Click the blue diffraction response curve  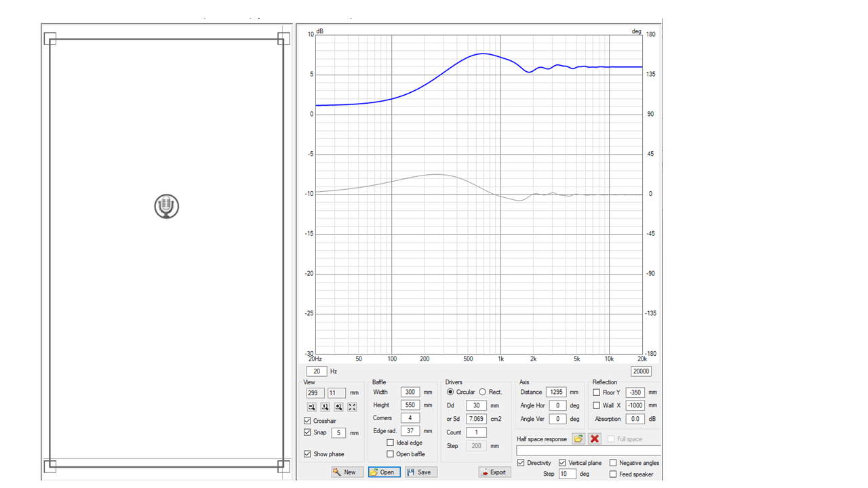[481, 54]
